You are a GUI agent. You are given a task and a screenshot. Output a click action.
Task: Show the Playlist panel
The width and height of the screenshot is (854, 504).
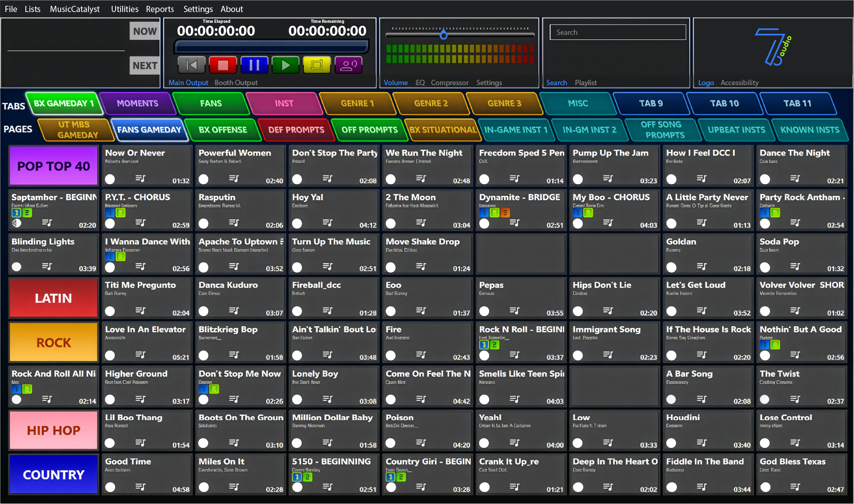[x=586, y=83]
